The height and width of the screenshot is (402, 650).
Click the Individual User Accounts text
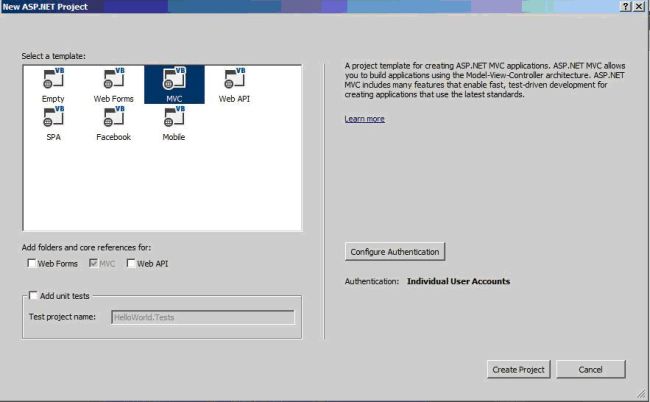458,281
